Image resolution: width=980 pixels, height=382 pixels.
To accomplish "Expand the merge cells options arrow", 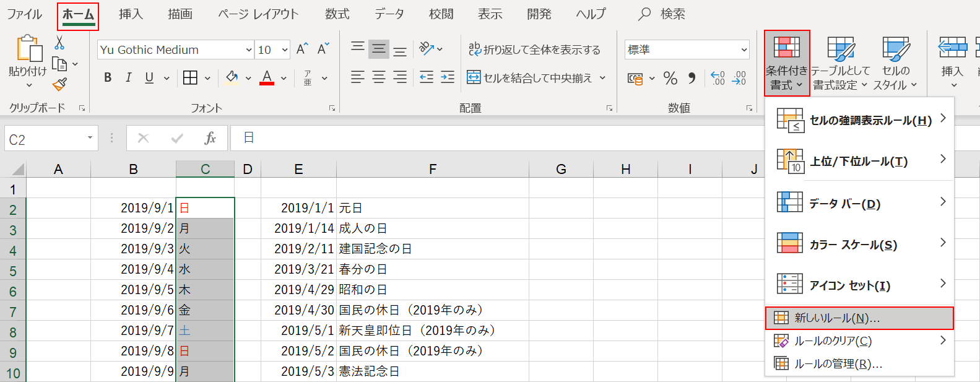I will (602, 78).
